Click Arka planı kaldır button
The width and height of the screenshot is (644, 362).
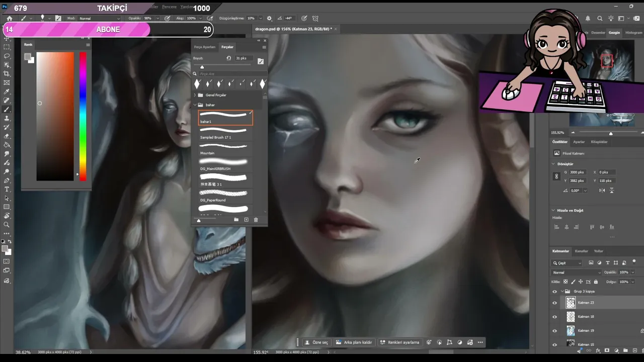pyautogui.click(x=354, y=342)
